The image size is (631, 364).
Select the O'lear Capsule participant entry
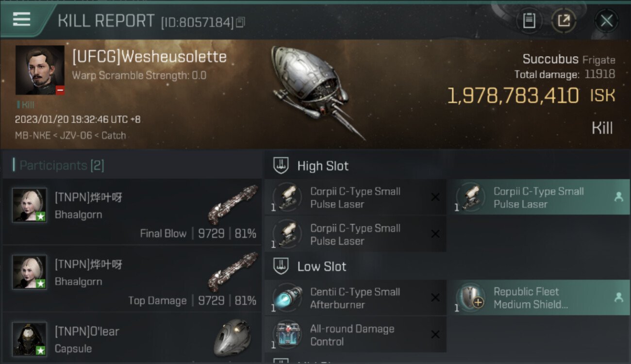pyautogui.click(x=132, y=339)
